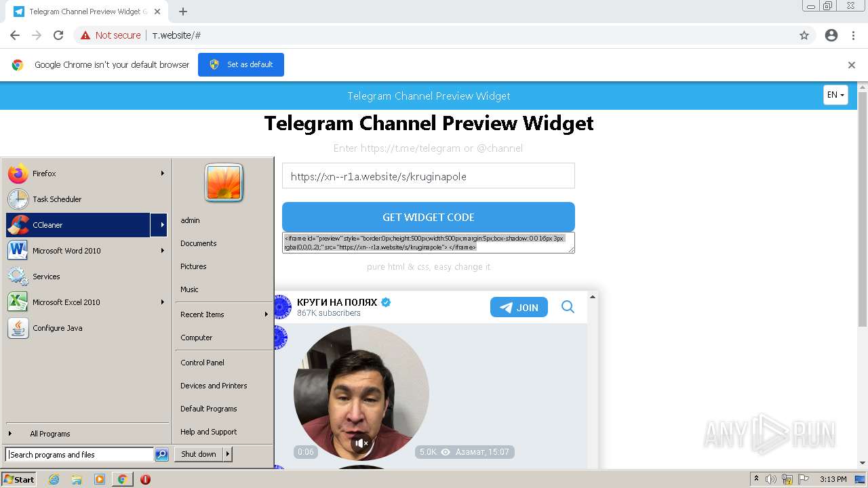868x488 pixels.
Task: Click the verified badge next to channel name
Action: point(386,302)
